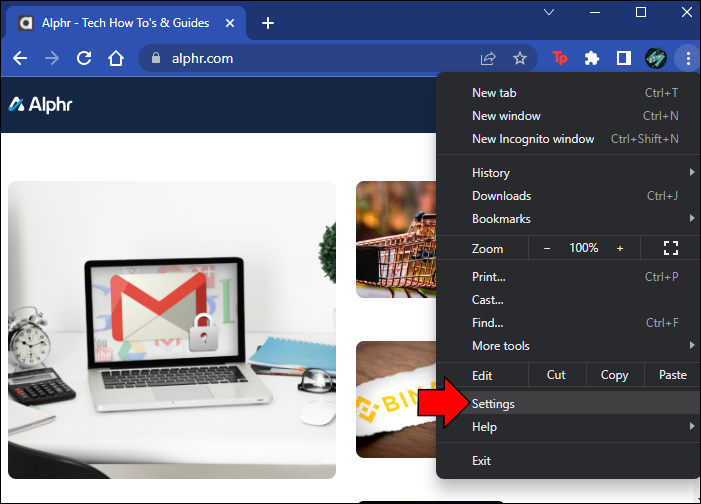Image resolution: width=701 pixels, height=504 pixels.
Task: Click Cut in the Edit row
Action: pyautogui.click(x=557, y=375)
